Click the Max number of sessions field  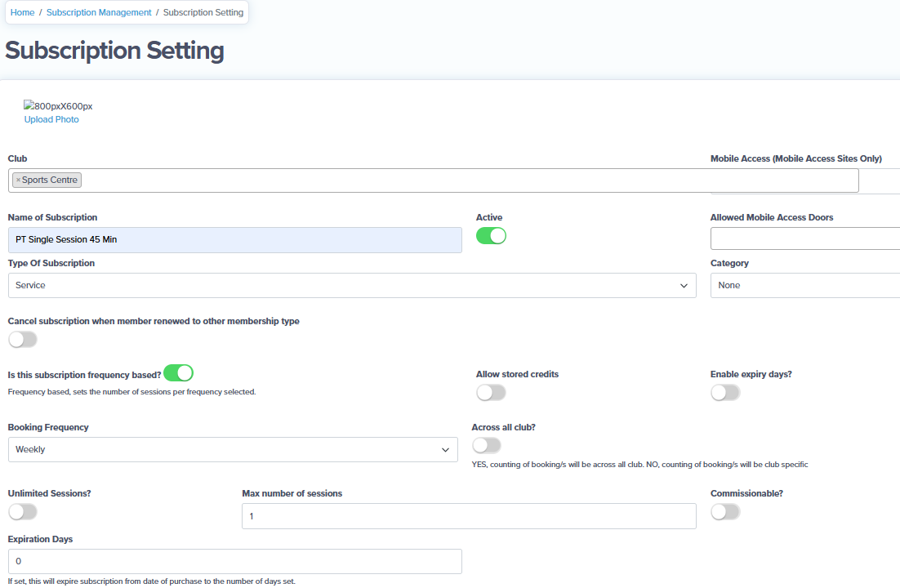[x=469, y=516]
